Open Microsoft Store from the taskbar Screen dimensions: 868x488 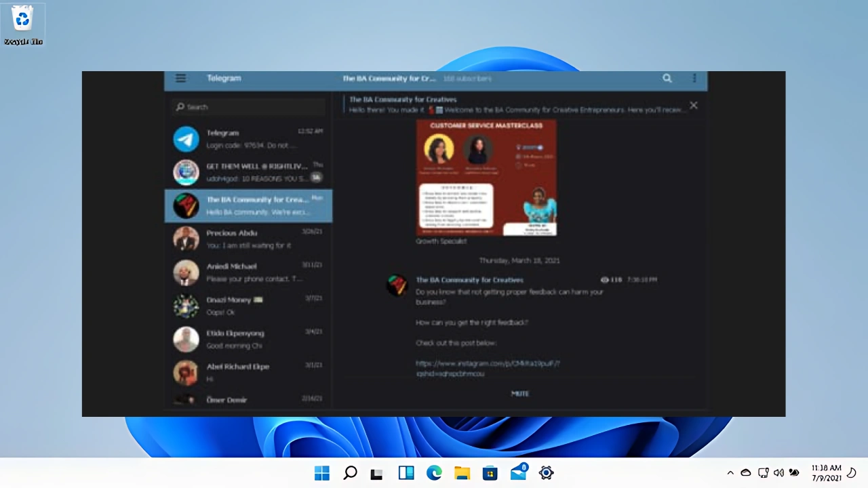pyautogui.click(x=490, y=473)
